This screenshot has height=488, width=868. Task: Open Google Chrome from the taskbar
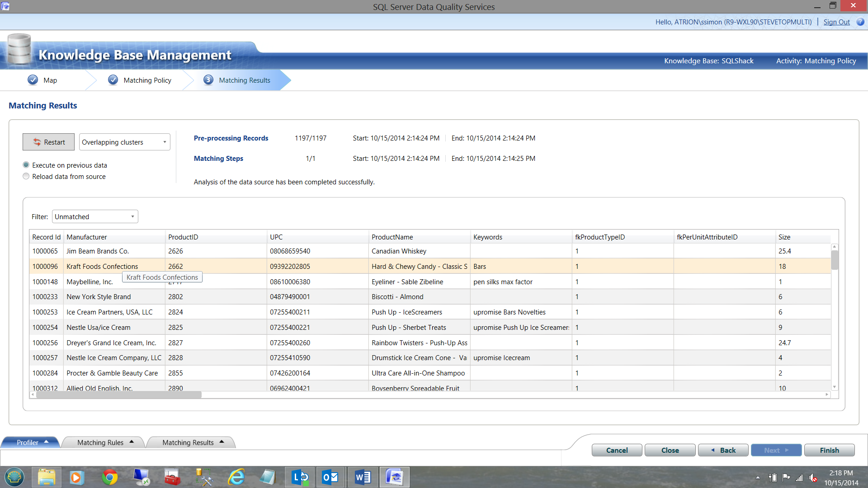(x=109, y=477)
